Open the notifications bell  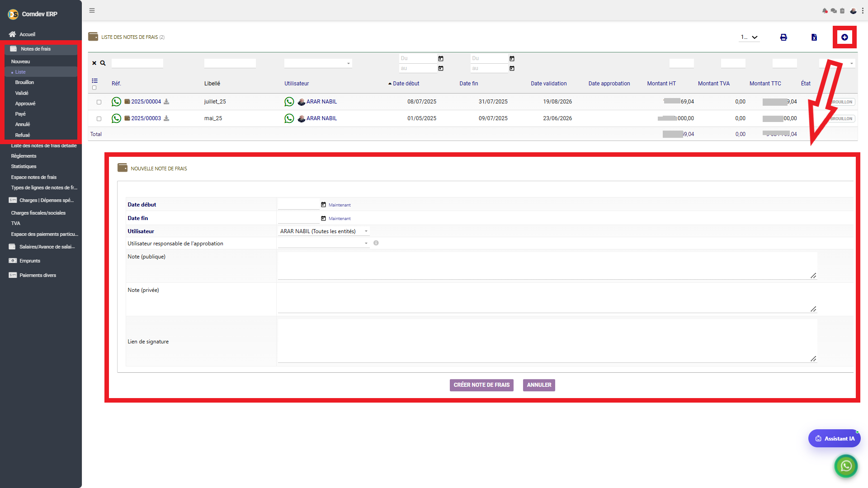click(825, 11)
